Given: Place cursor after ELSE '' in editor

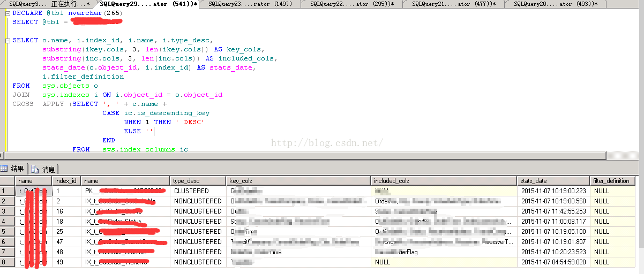Looking at the screenshot, I should click(x=154, y=131).
